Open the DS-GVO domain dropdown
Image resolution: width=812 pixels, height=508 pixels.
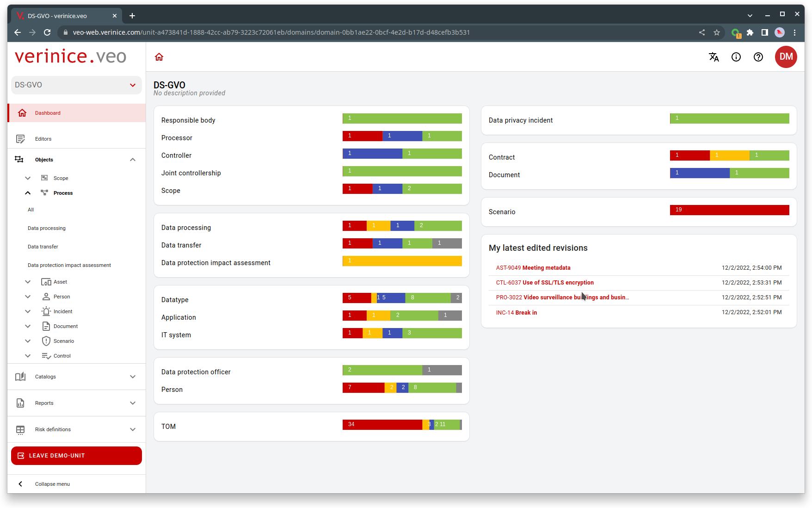(x=76, y=85)
